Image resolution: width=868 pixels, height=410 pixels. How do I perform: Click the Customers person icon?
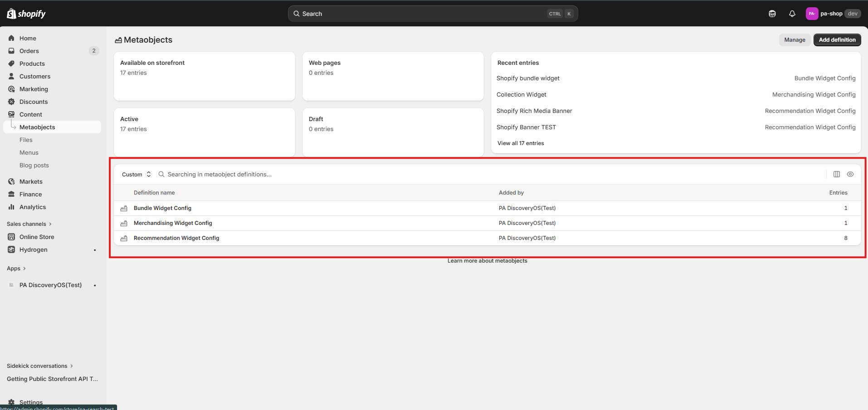tap(11, 76)
